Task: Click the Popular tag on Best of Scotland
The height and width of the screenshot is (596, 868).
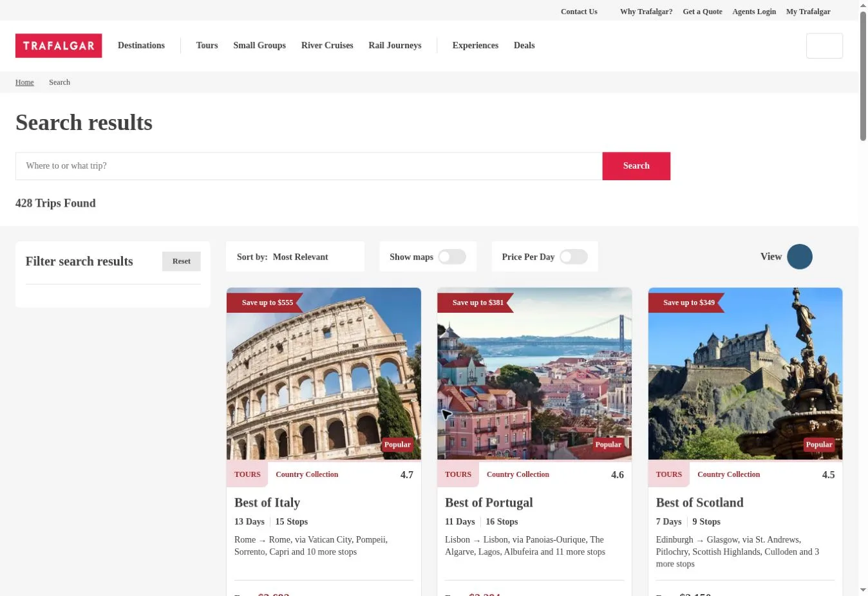Action: tap(819, 445)
